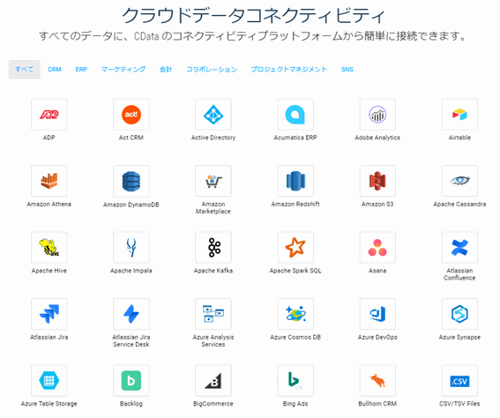Open the Backlog green icon

131,381
